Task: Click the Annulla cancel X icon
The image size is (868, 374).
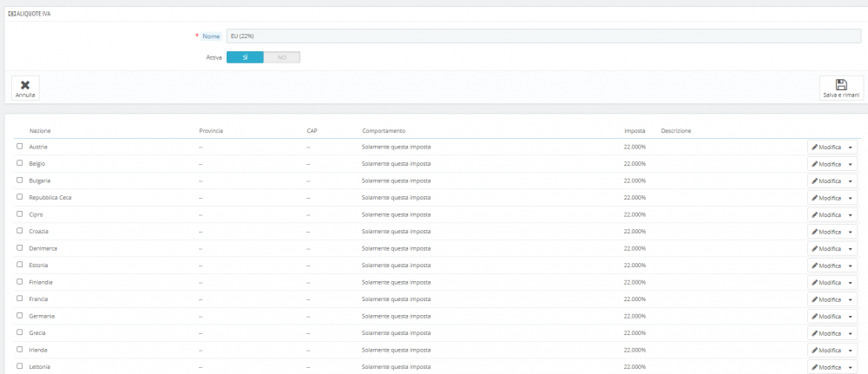Action: (25, 85)
